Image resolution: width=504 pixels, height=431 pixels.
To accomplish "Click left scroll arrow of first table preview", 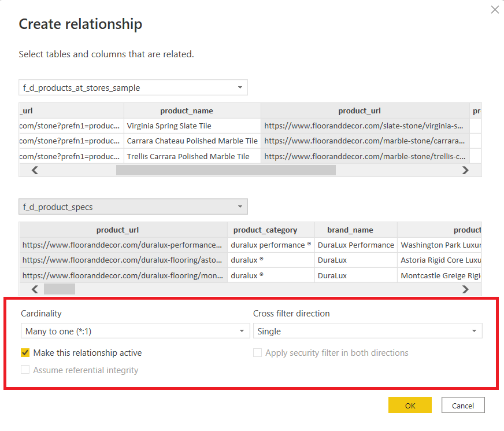I will click(35, 170).
